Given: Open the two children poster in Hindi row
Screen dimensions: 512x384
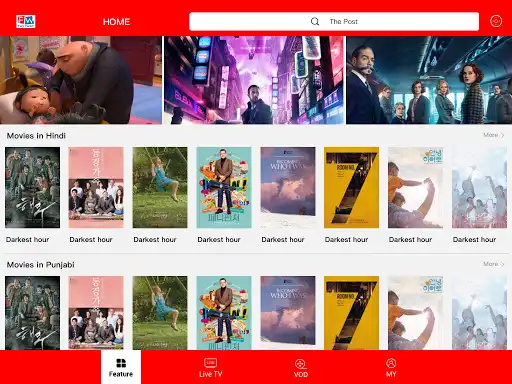Looking at the screenshot, I should [x=415, y=188].
